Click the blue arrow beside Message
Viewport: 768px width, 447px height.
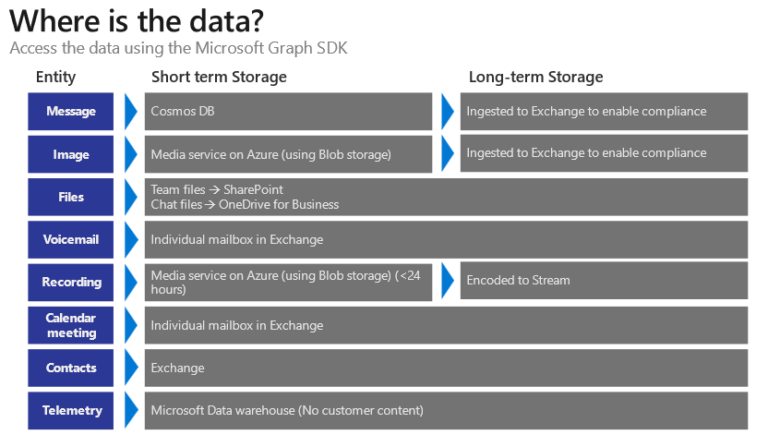click(130, 112)
